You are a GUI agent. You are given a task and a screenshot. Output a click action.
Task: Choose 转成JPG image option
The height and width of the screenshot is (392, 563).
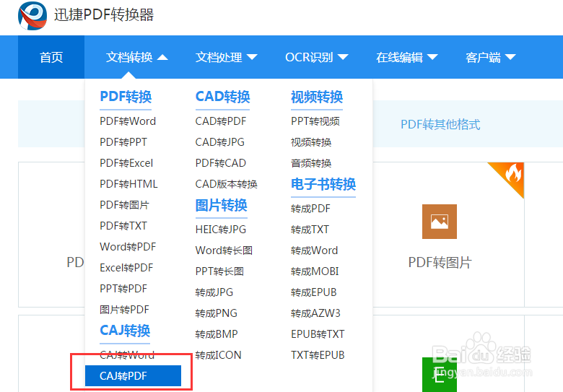click(x=214, y=292)
